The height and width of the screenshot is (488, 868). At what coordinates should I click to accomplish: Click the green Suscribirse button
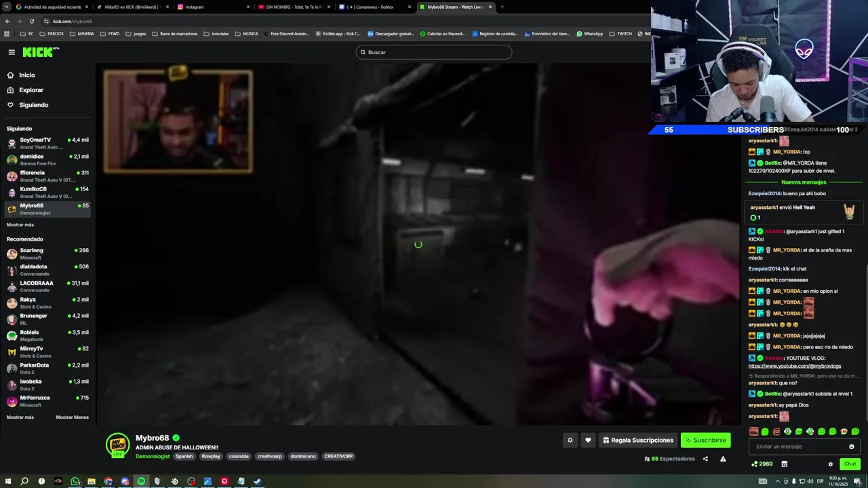tap(705, 440)
